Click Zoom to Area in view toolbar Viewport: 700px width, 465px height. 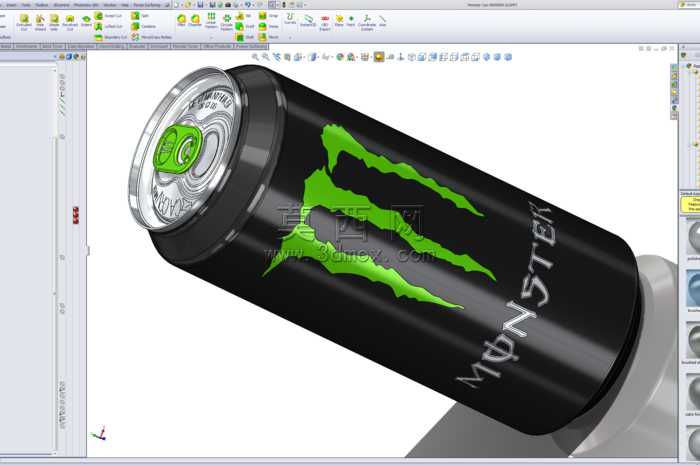(x=266, y=57)
